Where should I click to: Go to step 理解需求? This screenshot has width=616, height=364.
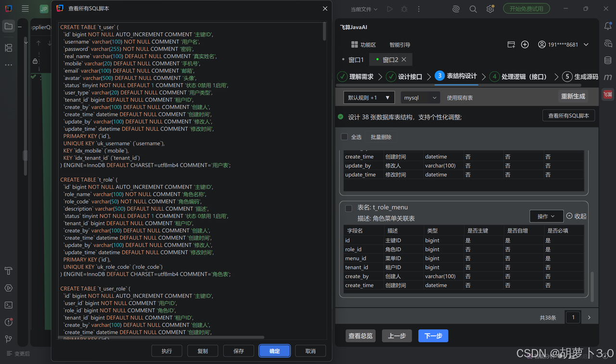tap(356, 76)
